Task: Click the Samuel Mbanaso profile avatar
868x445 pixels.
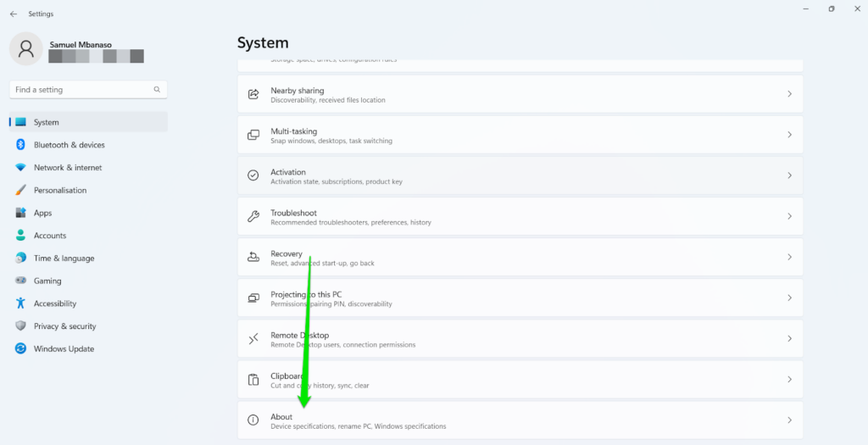Action: 26,48
